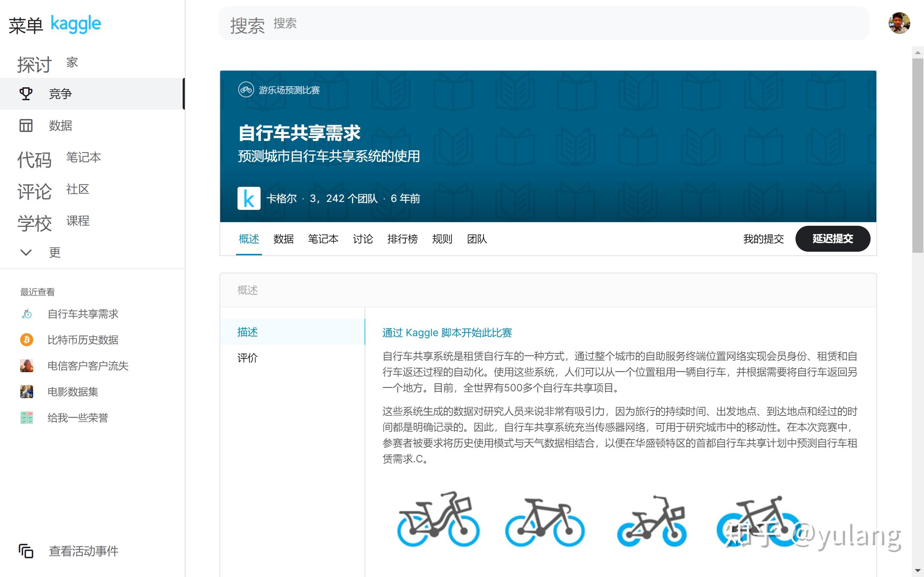Click the Kaggle 'k' competition logo icon
This screenshot has height=577, width=924.
[249, 198]
